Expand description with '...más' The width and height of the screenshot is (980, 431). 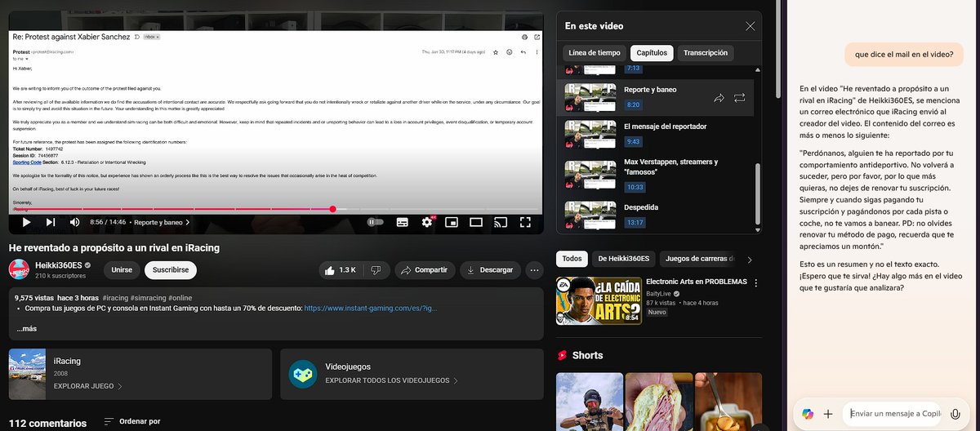click(27, 329)
